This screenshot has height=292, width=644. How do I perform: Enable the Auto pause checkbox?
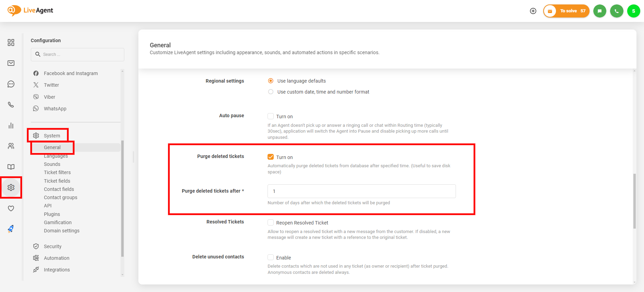271,116
